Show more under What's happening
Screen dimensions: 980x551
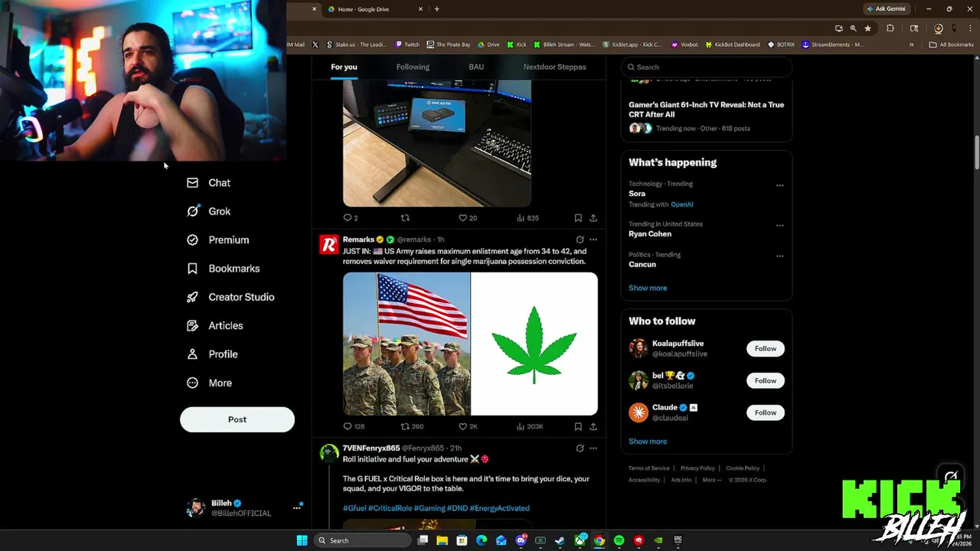coord(648,288)
